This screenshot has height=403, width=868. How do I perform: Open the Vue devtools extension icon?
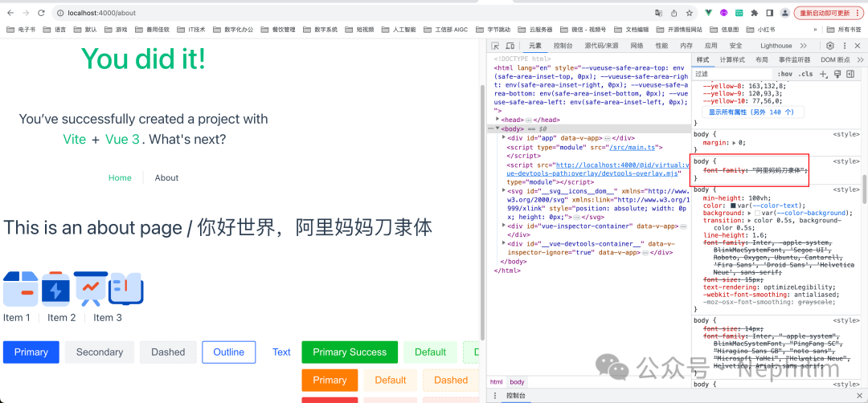pos(709,13)
